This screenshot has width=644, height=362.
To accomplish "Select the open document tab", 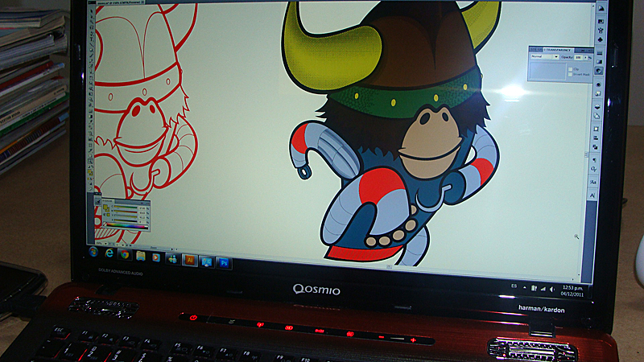I will pyautogui.click(x=119, y=2).
